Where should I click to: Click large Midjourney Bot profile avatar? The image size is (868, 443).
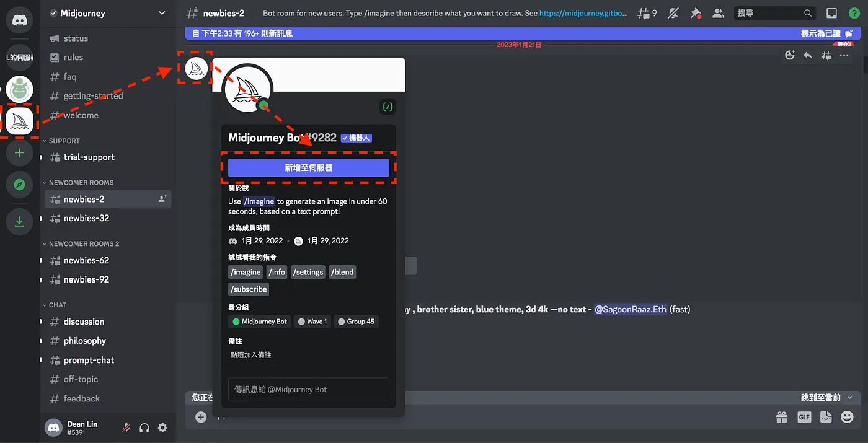click(247, 89)
